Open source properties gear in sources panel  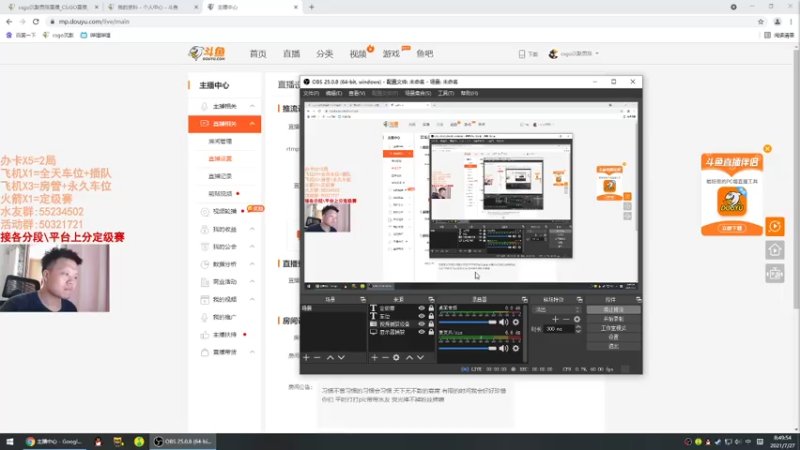[396, 358]
